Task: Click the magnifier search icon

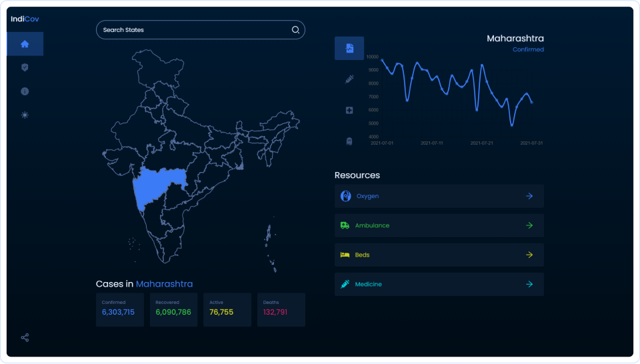Action: click(295, 30)
